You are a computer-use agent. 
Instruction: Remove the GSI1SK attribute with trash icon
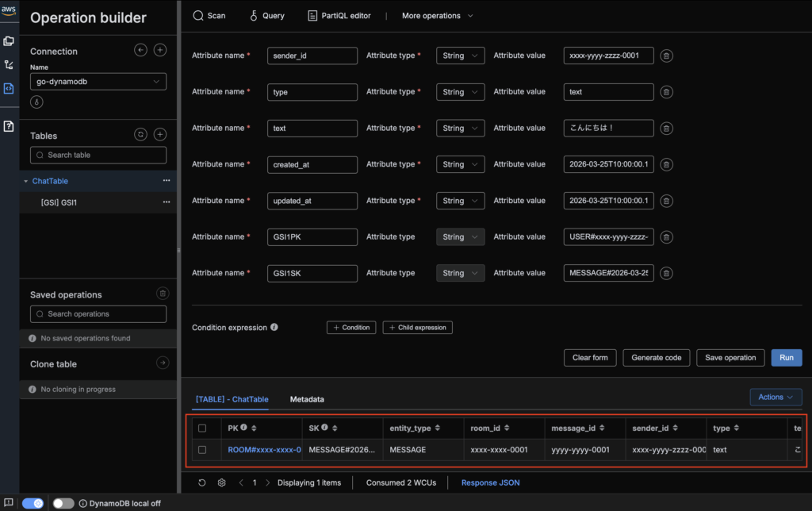(667, 274)
